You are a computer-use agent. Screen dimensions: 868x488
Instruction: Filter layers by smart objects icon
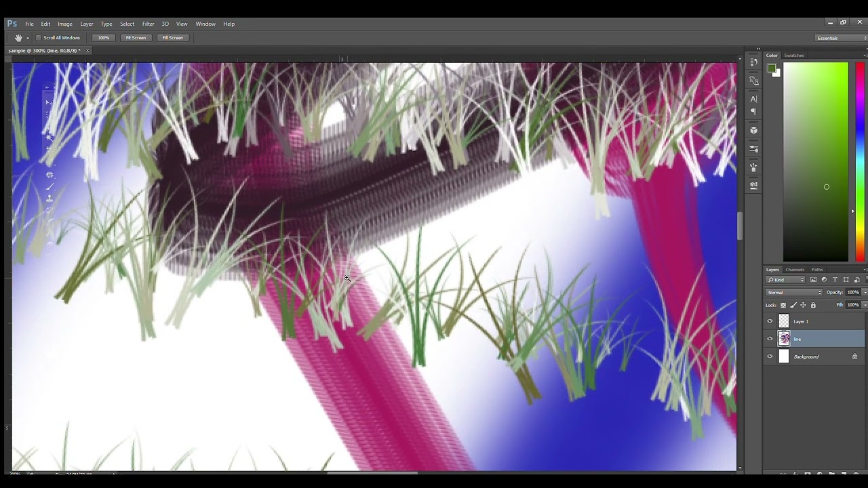(856, 280)
